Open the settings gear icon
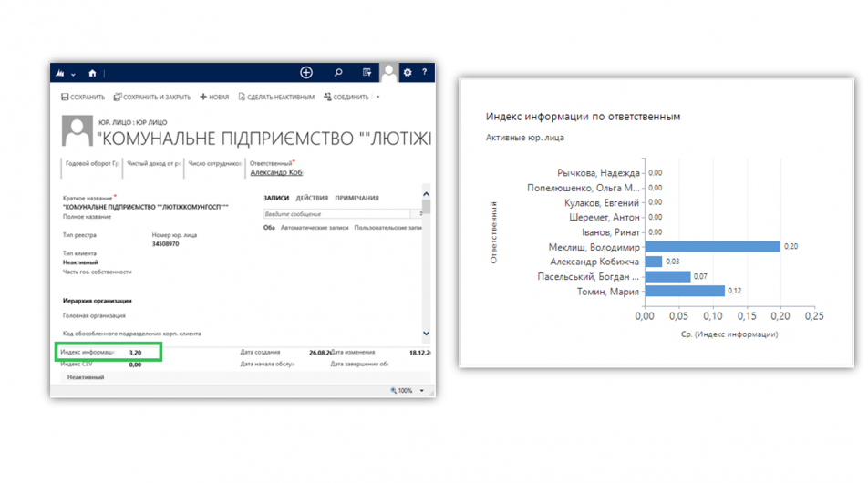 [x=408, y=73]
